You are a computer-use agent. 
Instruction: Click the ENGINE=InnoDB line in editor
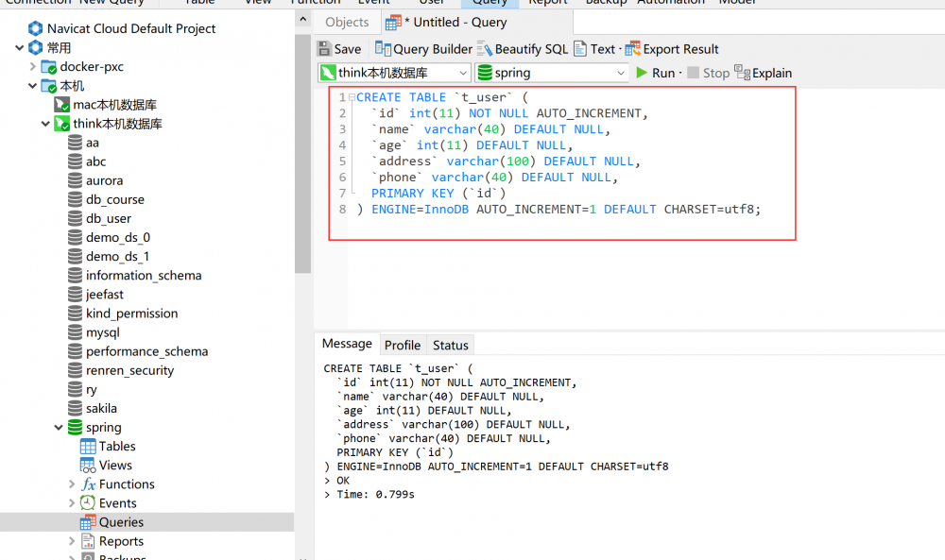(x=558, y=210)
